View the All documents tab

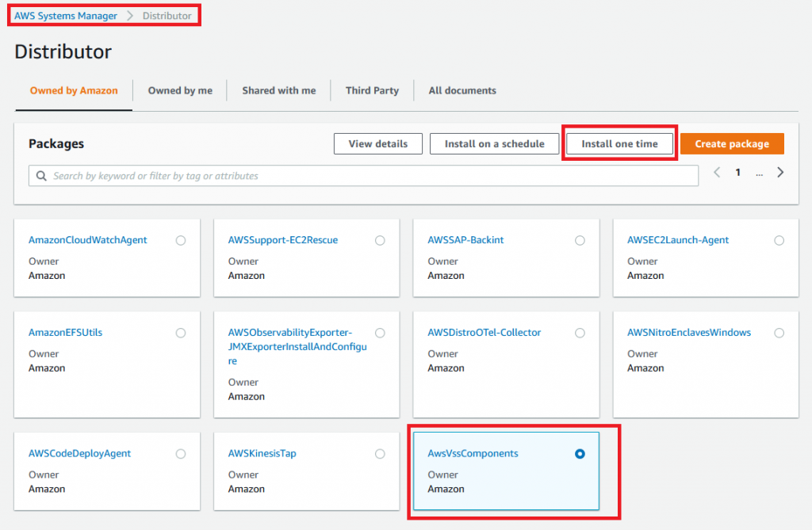[462, 90]
